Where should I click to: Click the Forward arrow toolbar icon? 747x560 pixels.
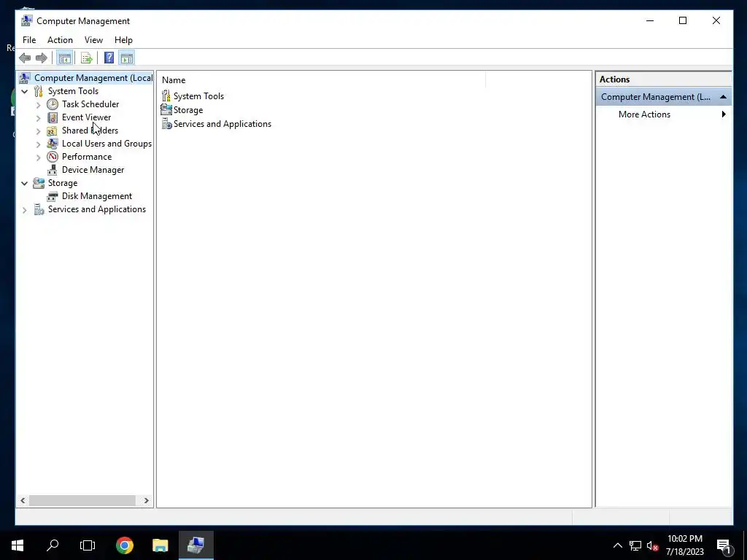pyautogui.click(x=42, y=58)
